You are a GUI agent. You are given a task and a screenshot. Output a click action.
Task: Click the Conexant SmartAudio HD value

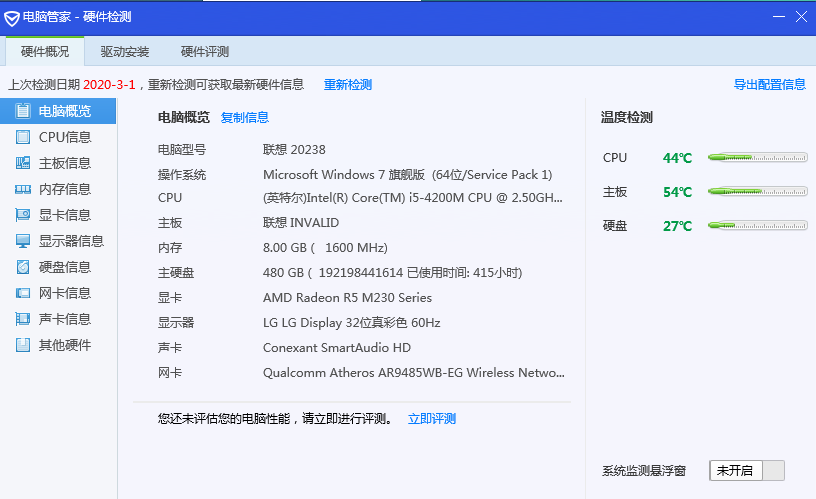click(x=337, y=348)
